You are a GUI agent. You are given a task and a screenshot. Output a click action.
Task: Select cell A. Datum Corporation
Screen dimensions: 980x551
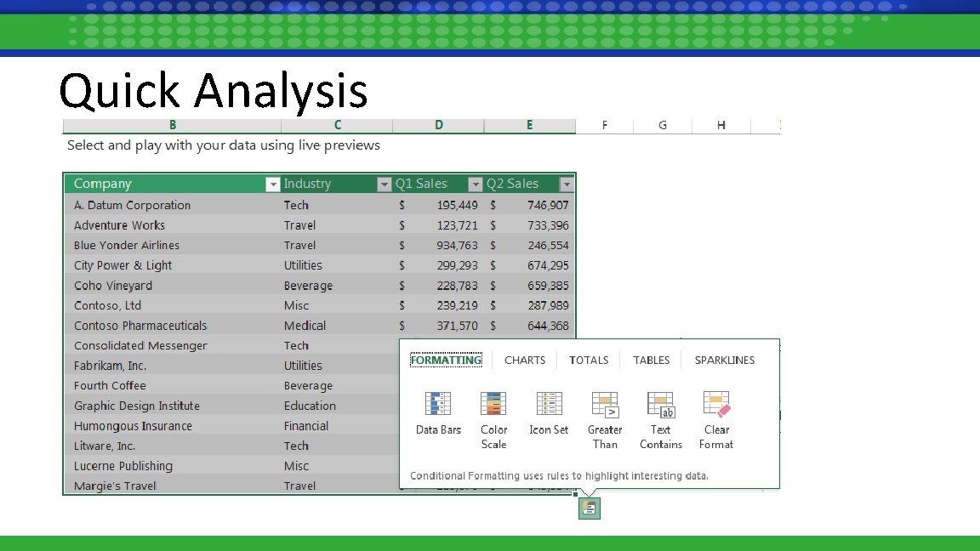[x=173, y=205]
